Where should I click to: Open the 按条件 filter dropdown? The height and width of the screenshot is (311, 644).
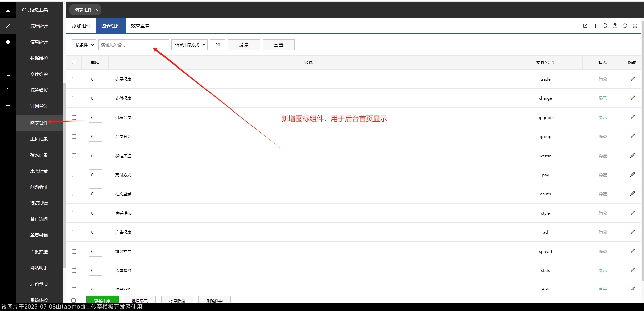point(83,45)
